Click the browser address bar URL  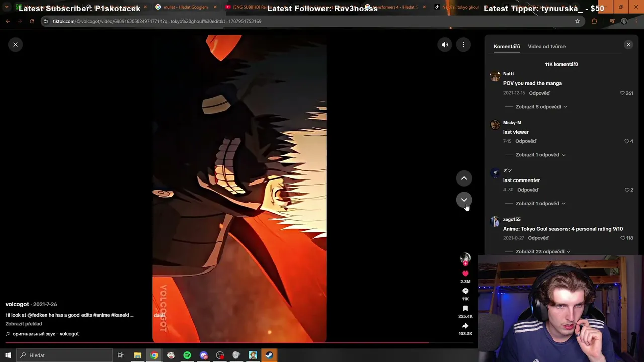pos(157,21)
